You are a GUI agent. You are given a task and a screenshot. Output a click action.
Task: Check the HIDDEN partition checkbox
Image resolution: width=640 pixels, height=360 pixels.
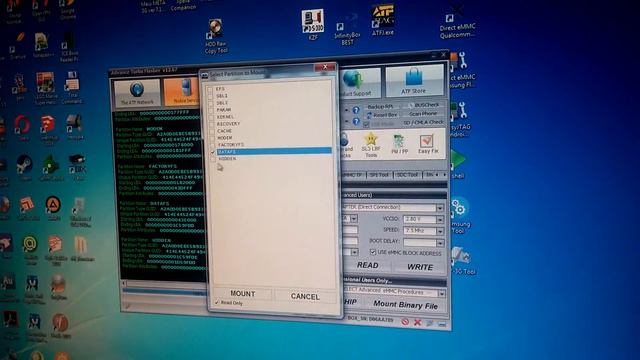pyautogui.click(x=213, y=159)
